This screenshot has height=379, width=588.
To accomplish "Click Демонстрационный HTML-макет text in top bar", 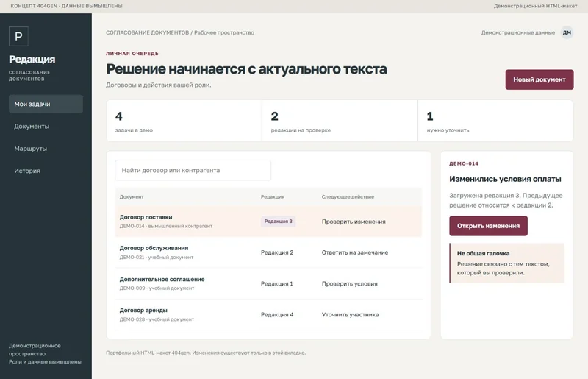I will click(x=535, y=6).
